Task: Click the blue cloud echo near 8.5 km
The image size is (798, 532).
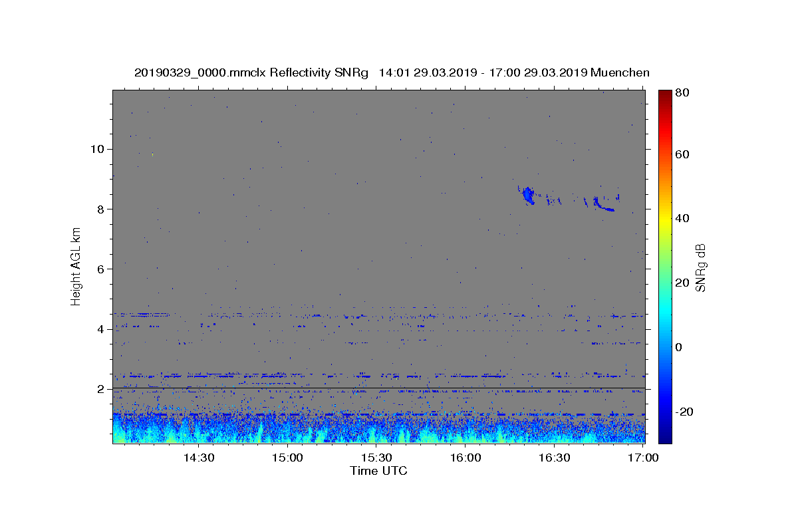Action: click(x=529, y=196)
